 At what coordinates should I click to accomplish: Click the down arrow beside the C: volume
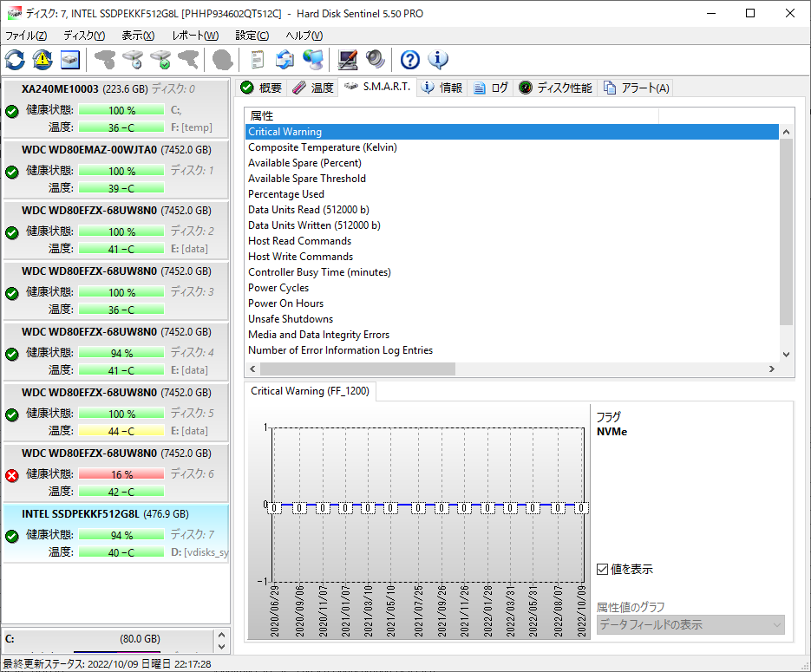tap(221, 646)
